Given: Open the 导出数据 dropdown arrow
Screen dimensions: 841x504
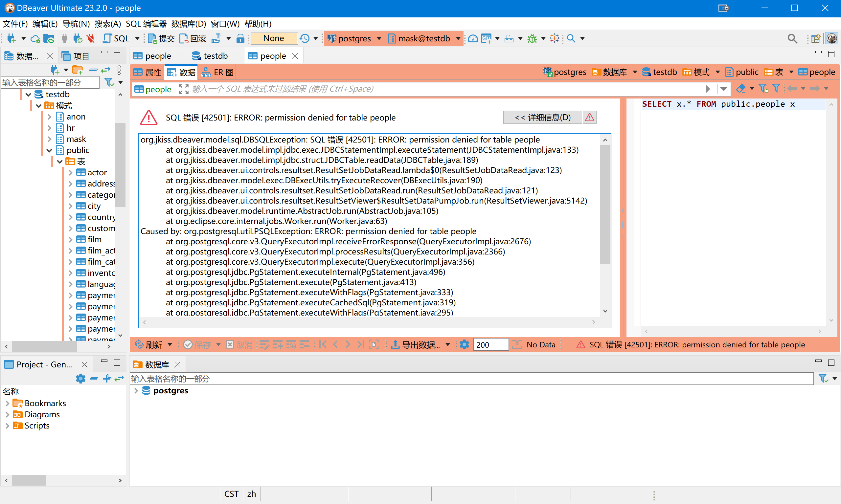Looking at the screenshot, I should [x=447, y=345].
